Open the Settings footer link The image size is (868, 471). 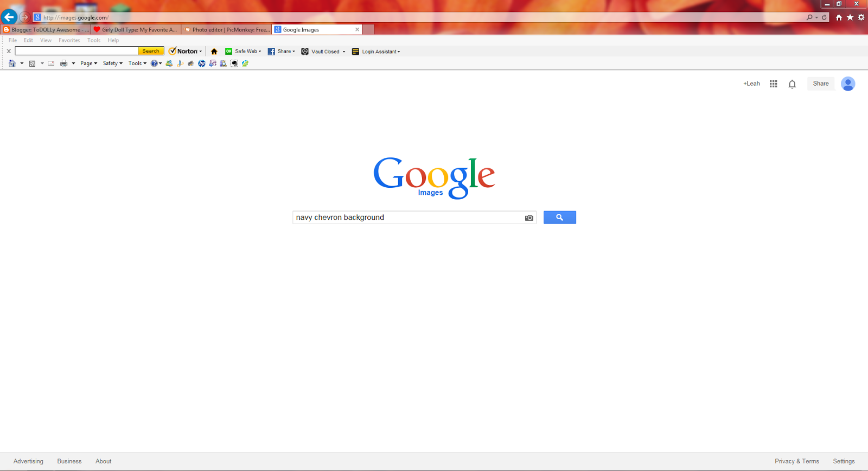point(844,461)
